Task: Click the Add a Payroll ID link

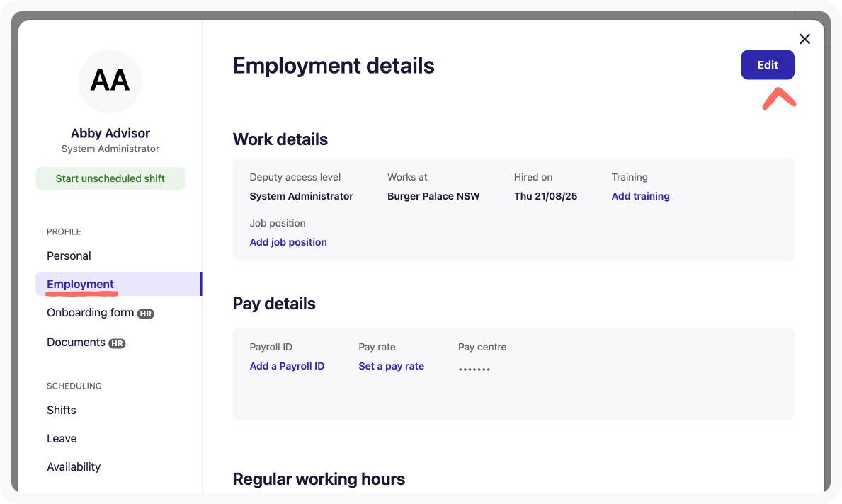Action: click(287, 366)
